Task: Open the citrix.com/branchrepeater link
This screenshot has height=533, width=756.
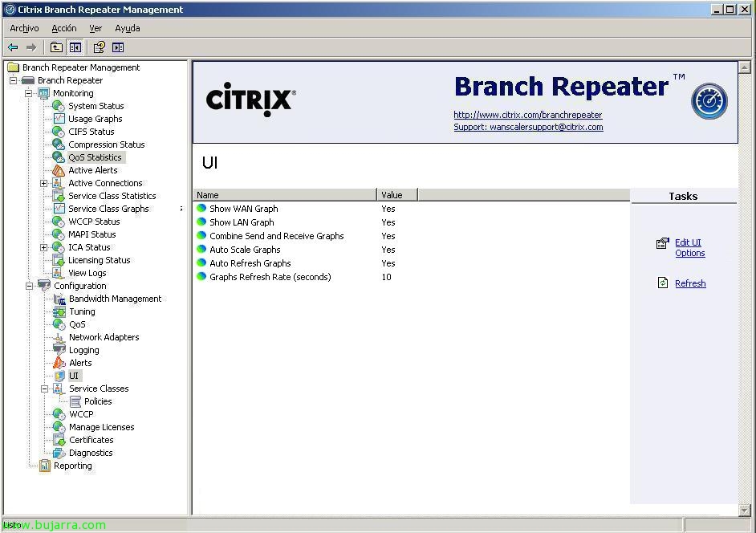Action: click(x=528, y=115)
